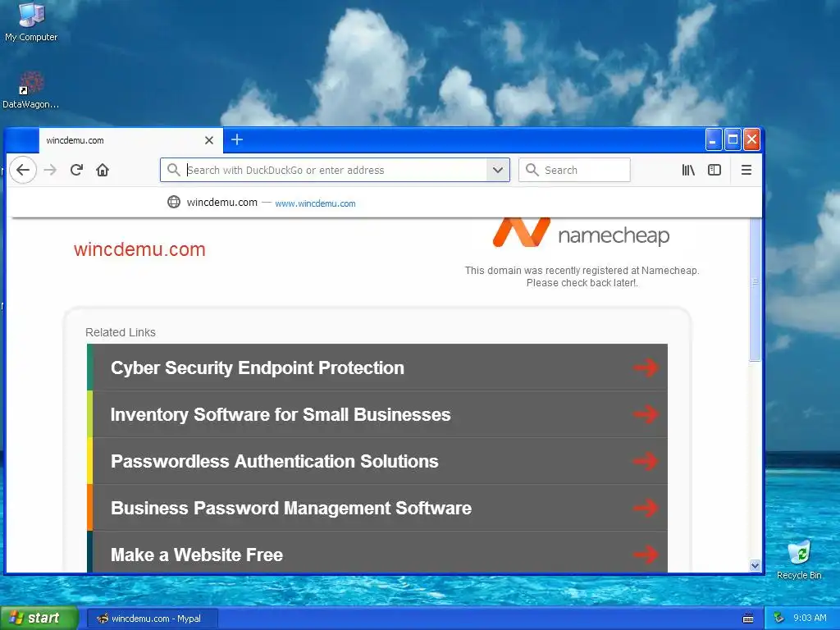Image resolution: width=840 pixels, height=630 pixels.
Task: Close the Mypal browser window
Action: point(751,139)
